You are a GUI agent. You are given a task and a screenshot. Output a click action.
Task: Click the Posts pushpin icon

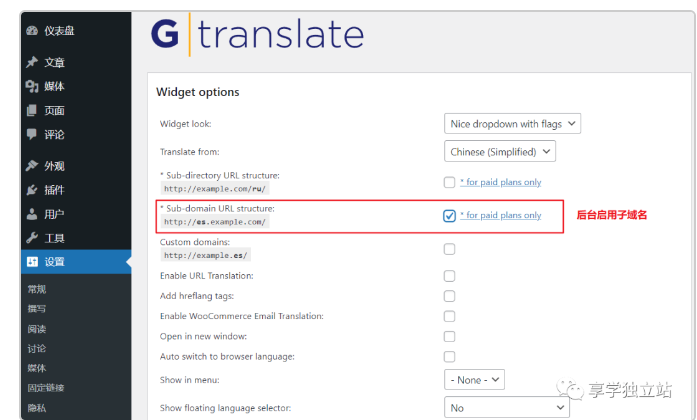(x=32, y=62)
